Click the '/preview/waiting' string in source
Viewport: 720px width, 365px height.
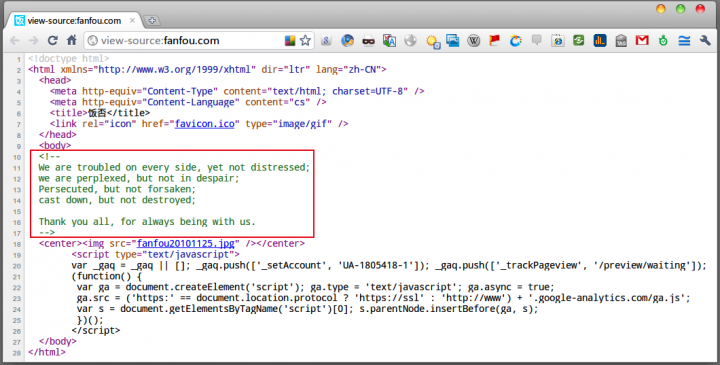point(644,265)
